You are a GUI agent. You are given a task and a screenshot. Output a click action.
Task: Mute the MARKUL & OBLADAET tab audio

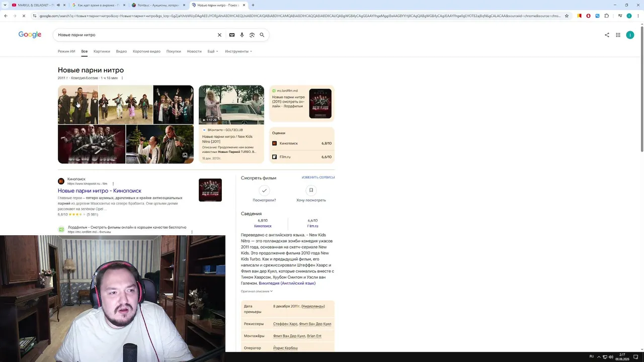pyautogui.click(x=58, y=5)
